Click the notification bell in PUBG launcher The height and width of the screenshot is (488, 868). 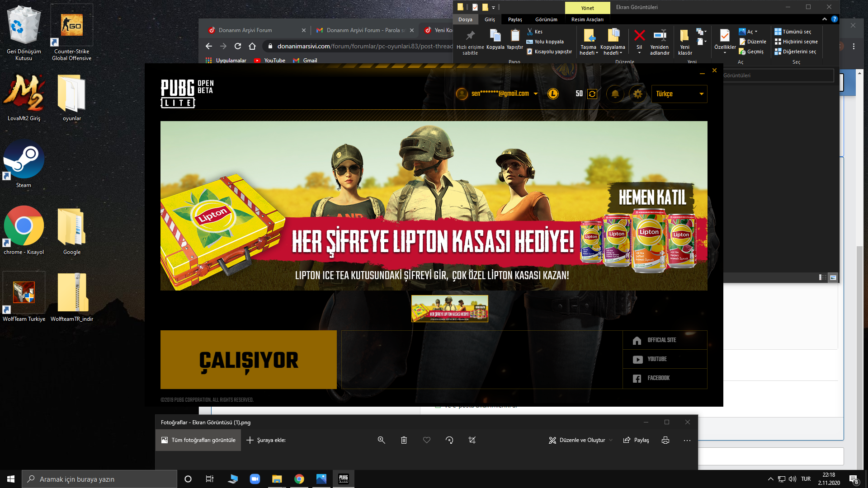615,94
